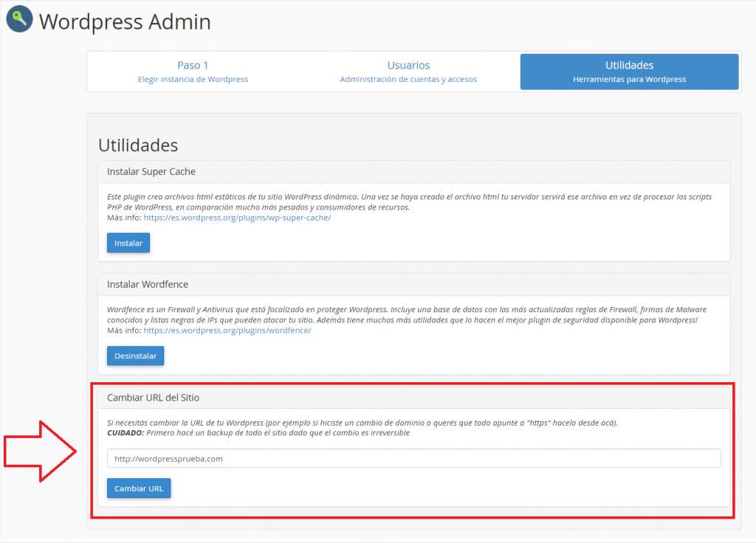Focus the site URL input field

[413, 458]
